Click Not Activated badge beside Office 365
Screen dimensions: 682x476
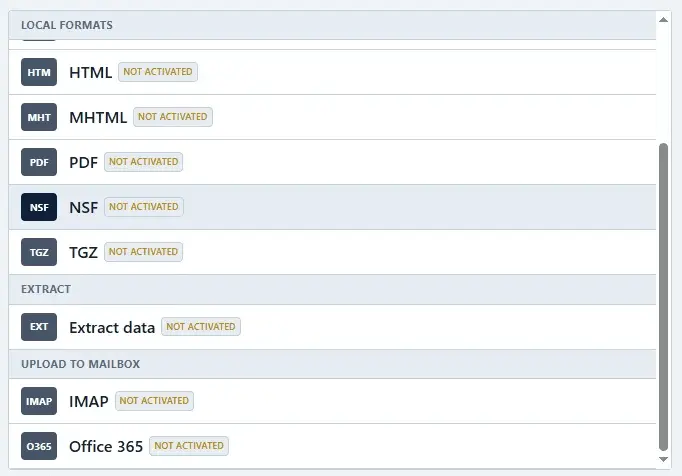click(x=189, y=446)
